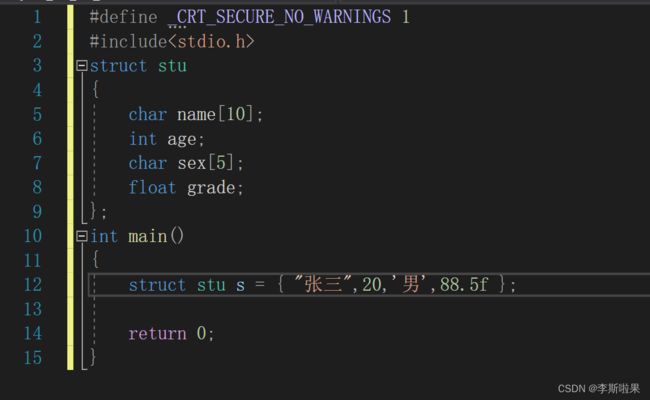Click the <stdio.h> header name
Viewport: 650px width, 400px height.
[211, 41]
